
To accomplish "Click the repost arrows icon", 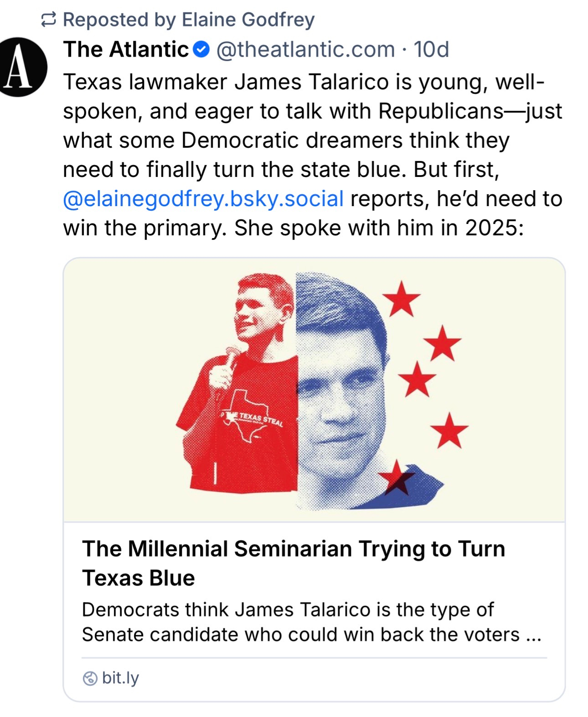I will tap(48, 20).
